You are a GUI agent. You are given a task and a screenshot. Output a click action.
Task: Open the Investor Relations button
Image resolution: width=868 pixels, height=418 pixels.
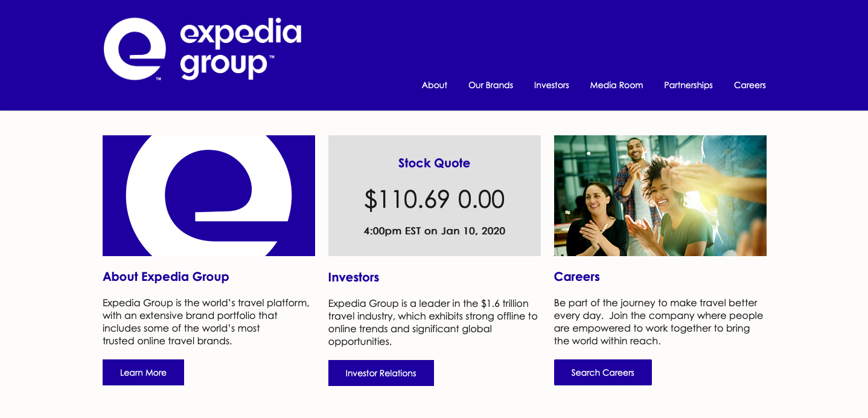[x=381, y=373]
